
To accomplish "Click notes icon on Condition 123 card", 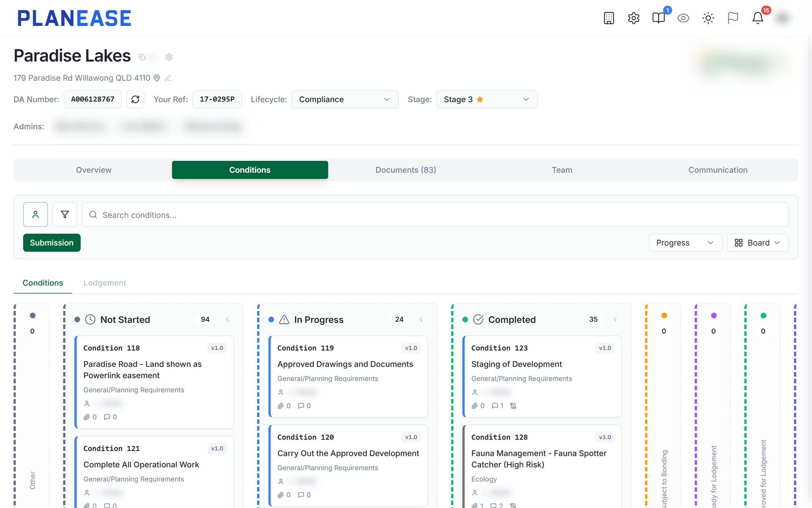I will coord(513,406).
